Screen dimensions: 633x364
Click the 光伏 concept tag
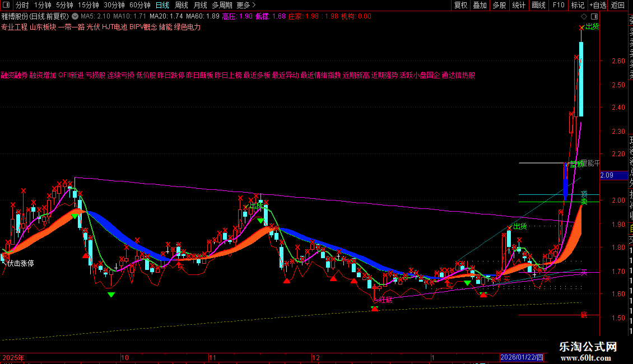[93, 27]
